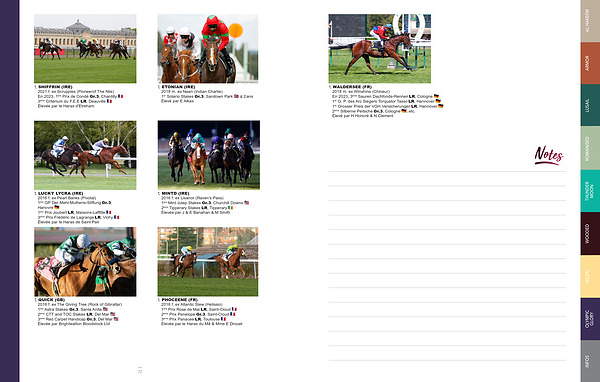Go to the ROMANISED side tab
600x382 pixels.
point(590,148)
